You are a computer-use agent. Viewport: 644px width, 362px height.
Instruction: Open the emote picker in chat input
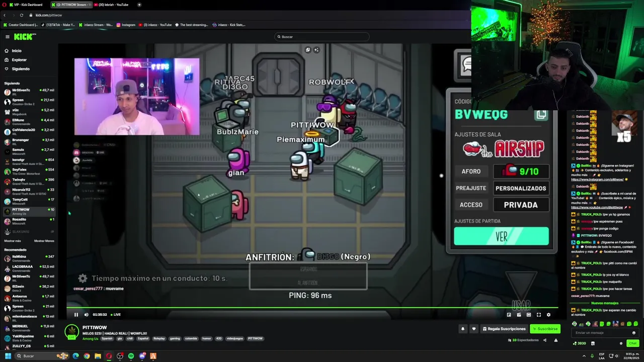(633, 333)
